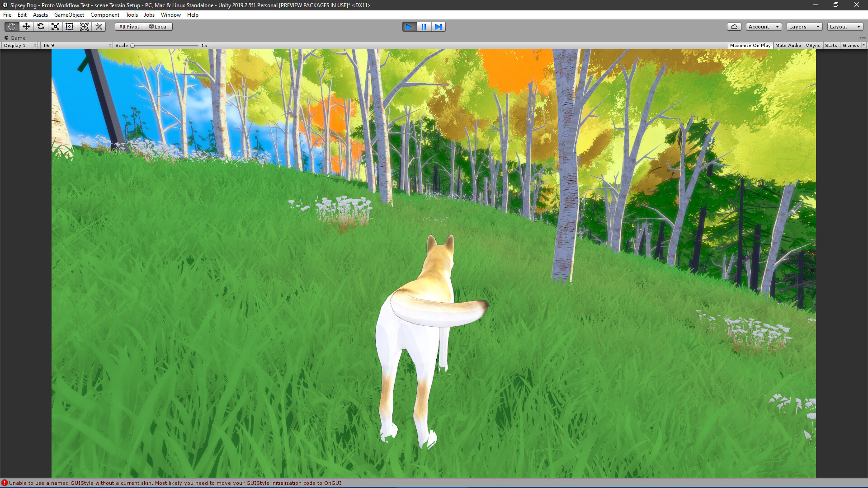This screenshot has width=868, height=488.
Task: Click the Cloud services icon
Action: pyautogui.click(x=734, y=27)
